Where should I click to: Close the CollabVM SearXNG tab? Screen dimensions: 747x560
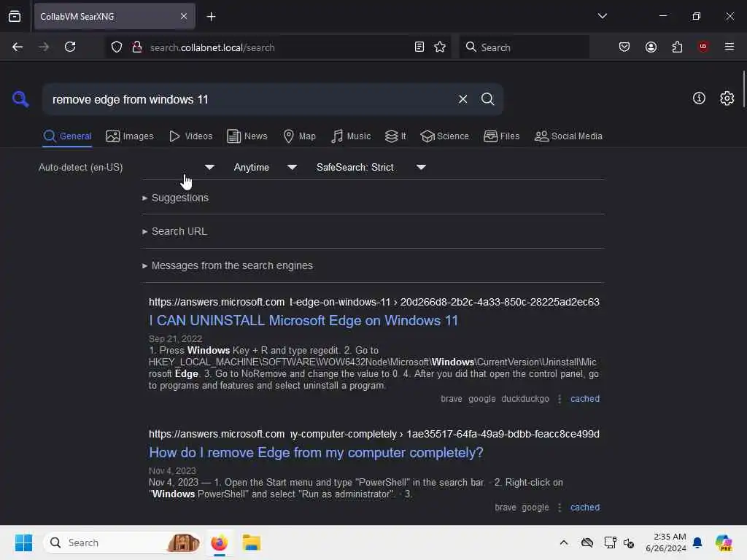click(184, 17)
